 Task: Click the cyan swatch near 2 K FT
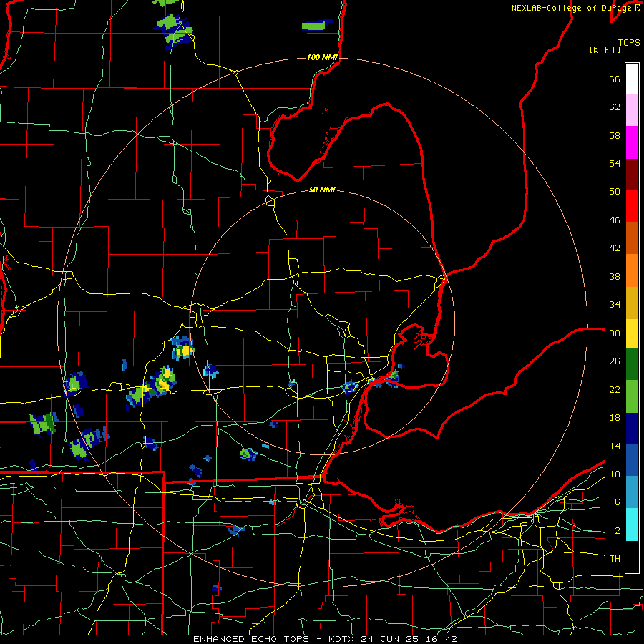(632, 525)
